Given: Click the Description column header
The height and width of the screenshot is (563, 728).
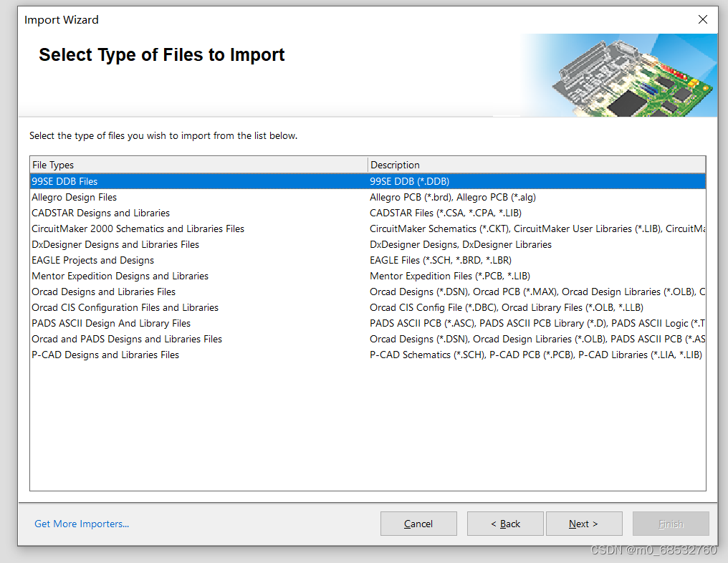Looking at the screenshot, I should point(537,165).
